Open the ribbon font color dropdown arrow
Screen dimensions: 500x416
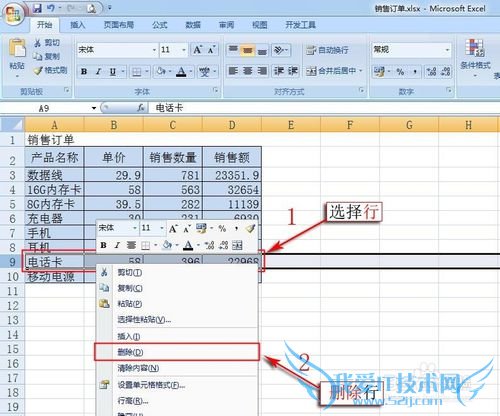click(x=191, y=71)
